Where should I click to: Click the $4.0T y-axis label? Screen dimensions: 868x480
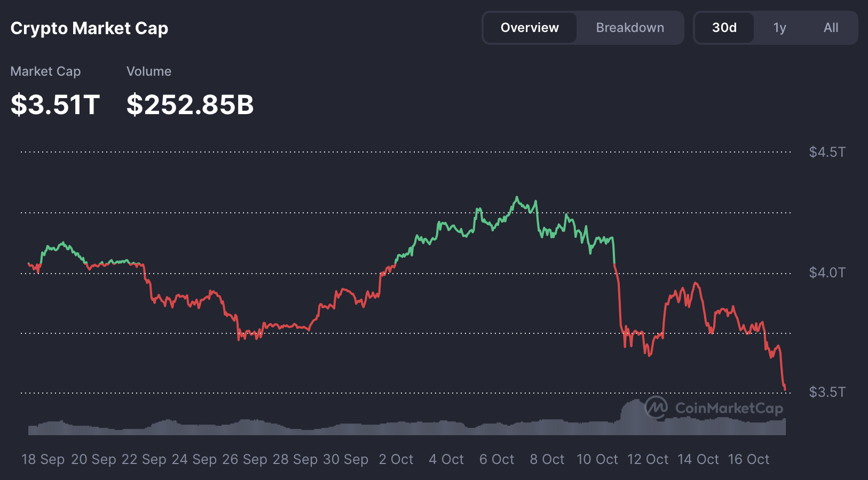(827, 273)
